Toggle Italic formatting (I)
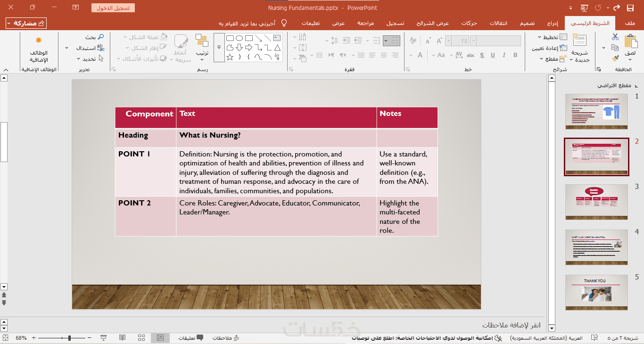Screen dimensions: 644x344 pyautogui.click(x=504, y=55)
